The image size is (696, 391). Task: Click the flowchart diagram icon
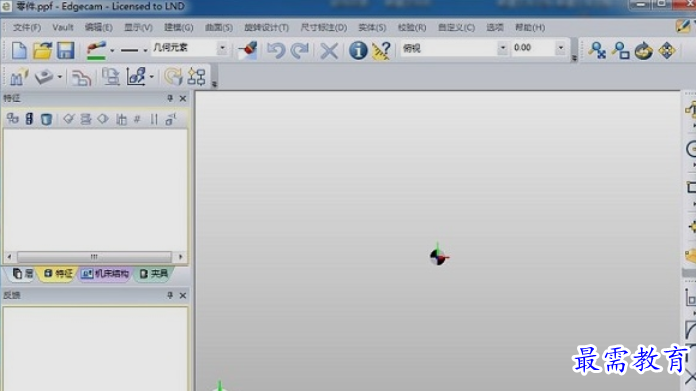pyautogui.click(x=196, y=77)
